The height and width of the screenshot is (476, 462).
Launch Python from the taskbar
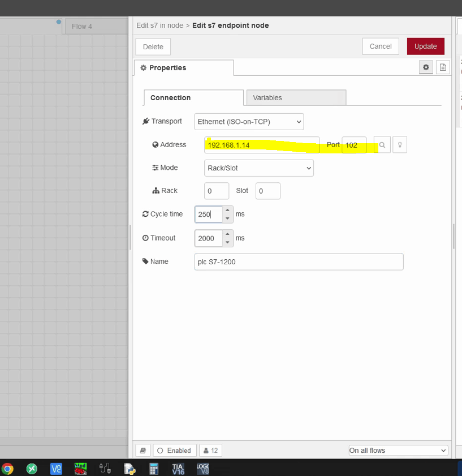pyautogui.click(x=129, y=469)
